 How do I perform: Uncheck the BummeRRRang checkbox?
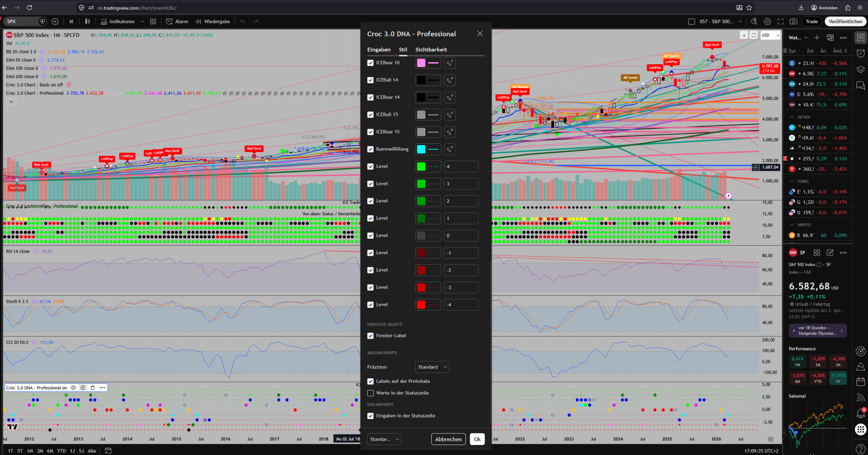370,149
